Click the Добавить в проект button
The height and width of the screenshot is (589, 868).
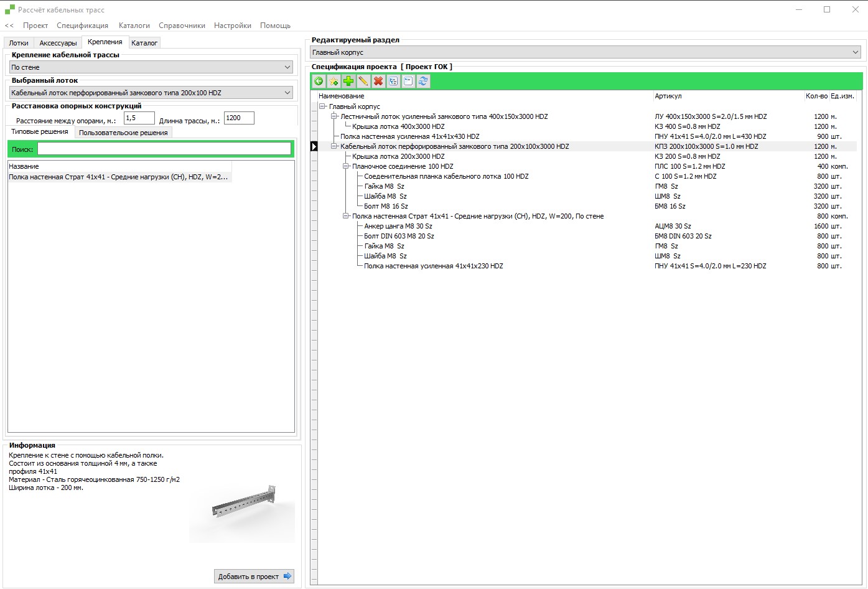point(254,577)
